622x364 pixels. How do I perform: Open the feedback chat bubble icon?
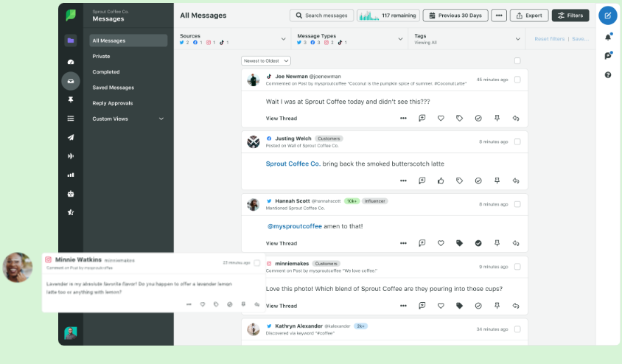[608, 56]
